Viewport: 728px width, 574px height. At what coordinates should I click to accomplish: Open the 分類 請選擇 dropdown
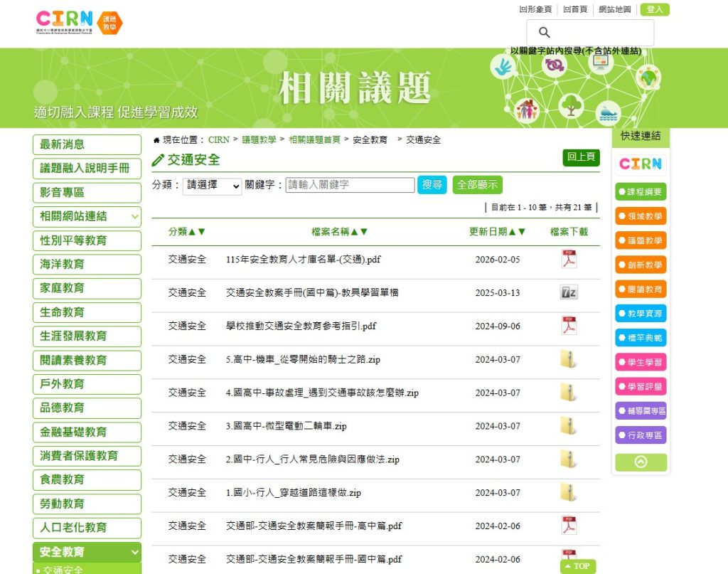click(212, 186)
